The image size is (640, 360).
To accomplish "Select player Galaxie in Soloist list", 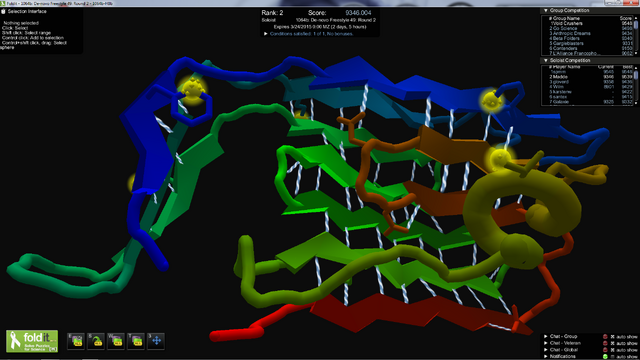I will [x=590, y=102].
